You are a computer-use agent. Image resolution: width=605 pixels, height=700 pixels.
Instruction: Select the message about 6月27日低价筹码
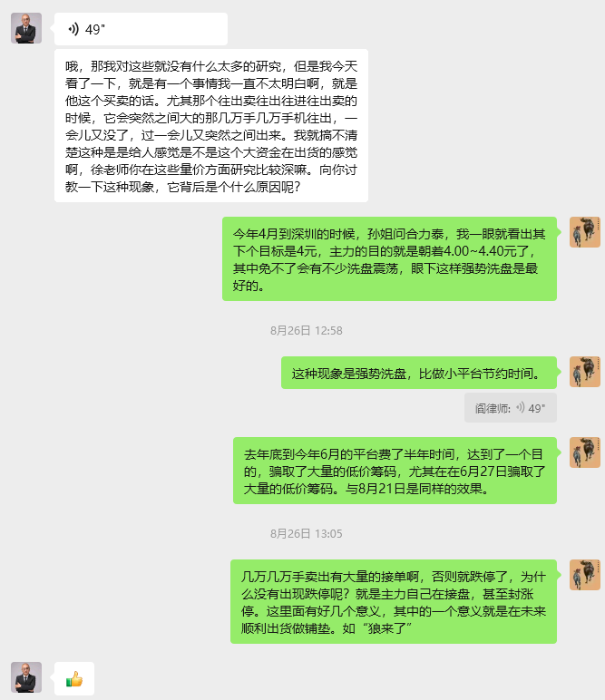395,471
